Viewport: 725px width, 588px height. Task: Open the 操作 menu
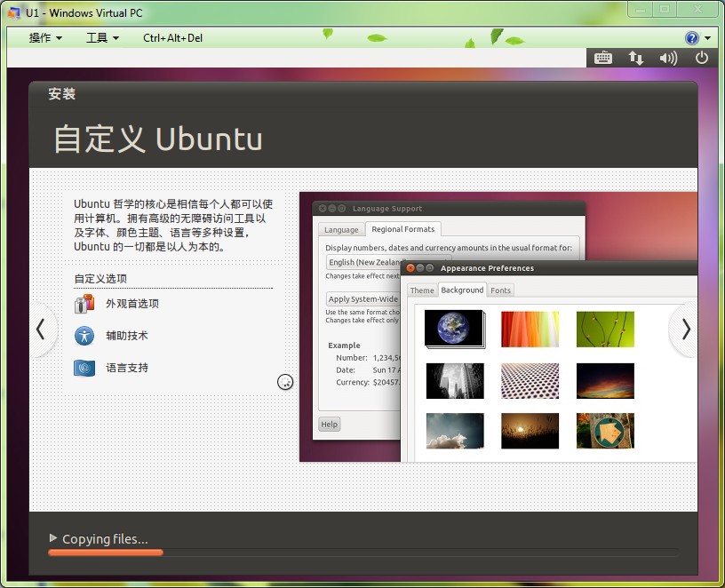point(45,38)
